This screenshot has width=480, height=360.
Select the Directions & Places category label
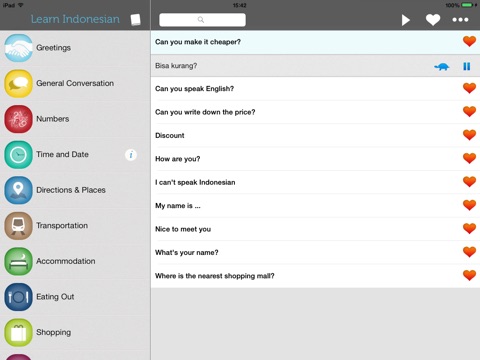coord(71,190)
